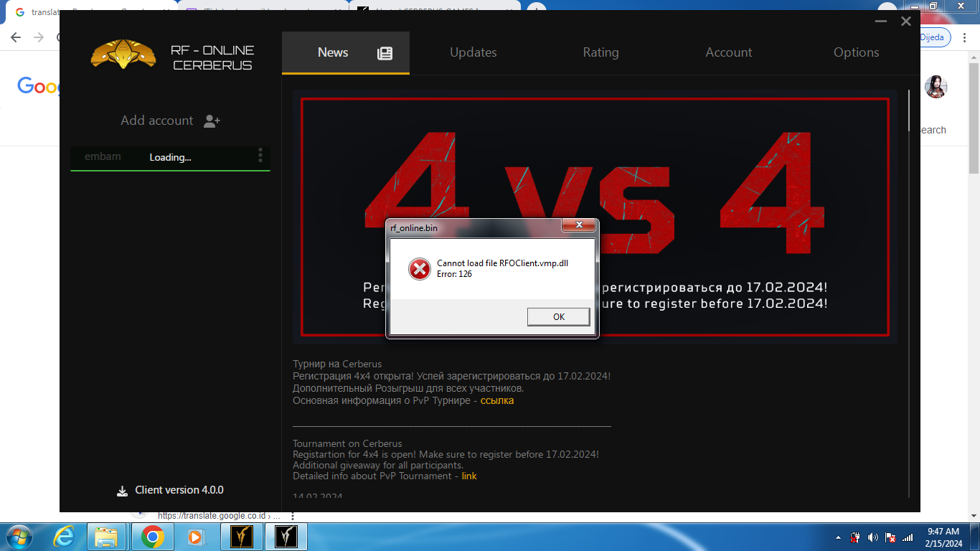
Task: Open the volume speaker tray icon
Action: 872,537
